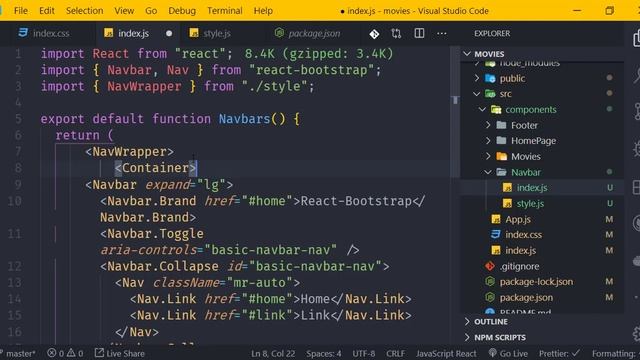Launch Go Live server
Image resolution: width=640 pixels, height=360 pixels.
click(508, 353)
